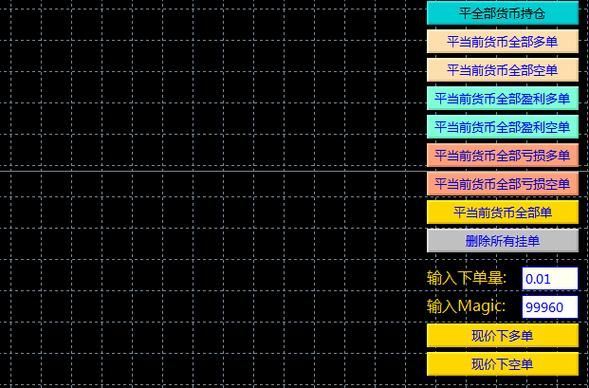Focus the lot size field showing 0.01
Viewport: 589px width, 388px height.
550,279
